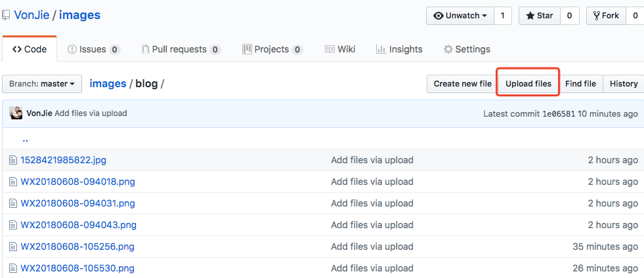Go to the Projects tab
This screenshot has width=644, height=278.
click(272, 49)
